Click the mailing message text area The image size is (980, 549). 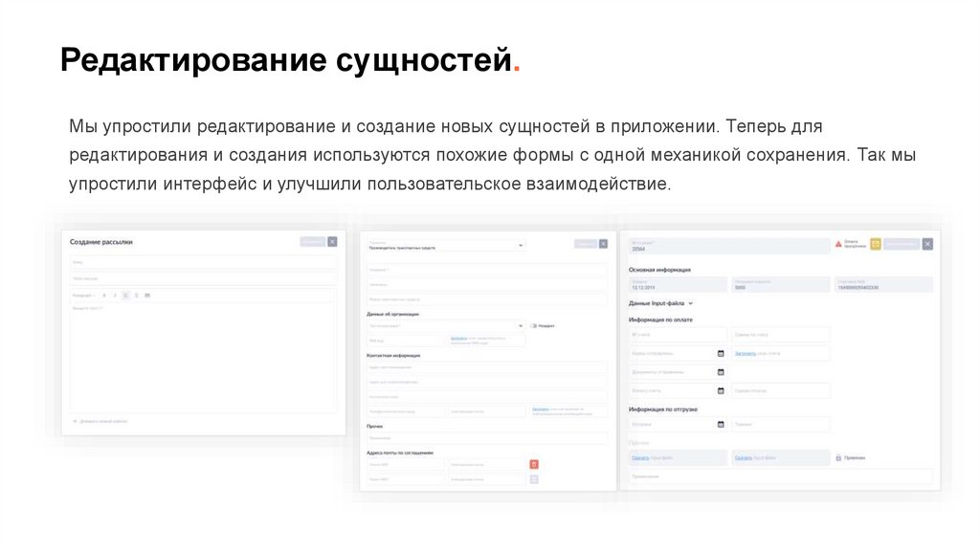click(x=203, y=358)
